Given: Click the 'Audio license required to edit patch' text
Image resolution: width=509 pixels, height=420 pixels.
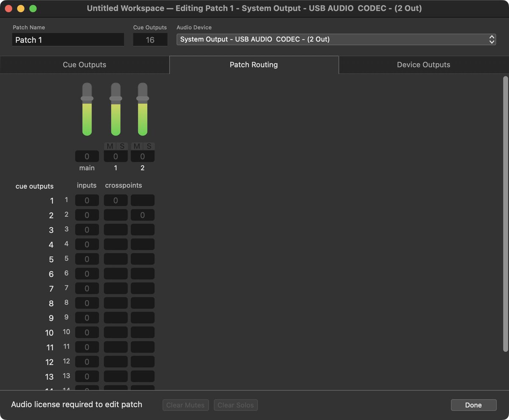Looking at the screenshot, I should (x=77, y=405).
